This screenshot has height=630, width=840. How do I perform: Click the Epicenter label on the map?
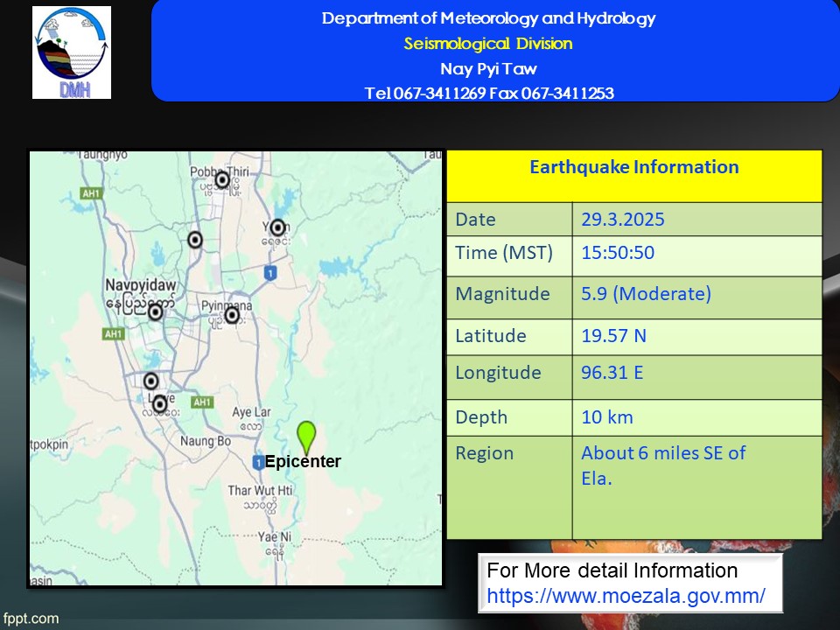(303, 462)
